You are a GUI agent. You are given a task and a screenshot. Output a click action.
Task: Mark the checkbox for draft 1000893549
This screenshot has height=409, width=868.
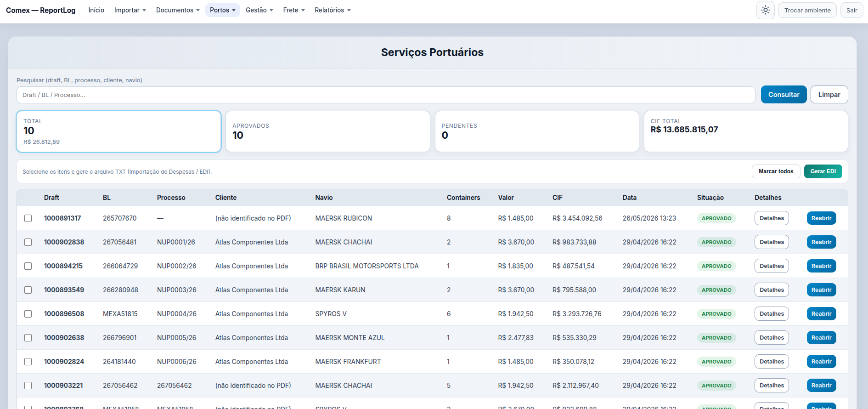click(28, 290)
